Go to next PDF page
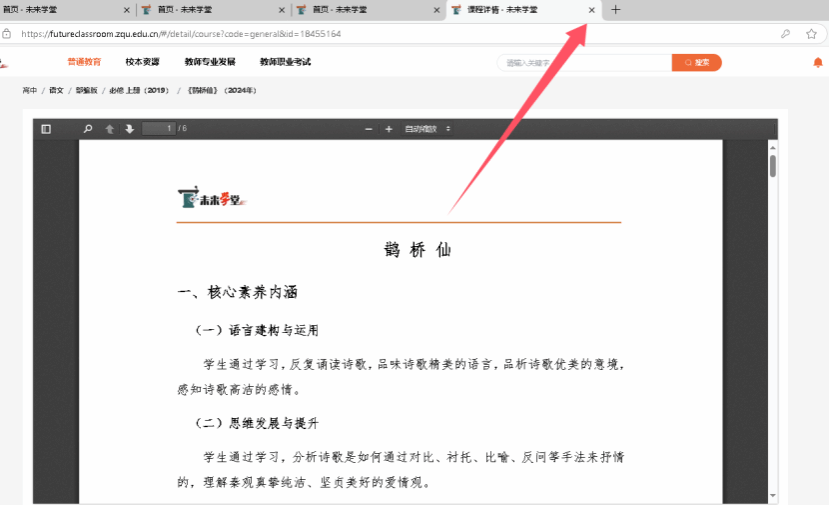Image resolution: width=830 pixels, height=506 pixels. click(x=129, y=129)
